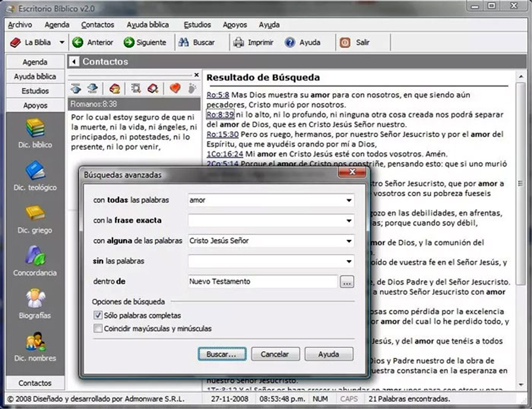The height and width of the screenshot is (409, 532).
Task: Open the Ro:15:30 verse link
Action: [x=222, y=134]
